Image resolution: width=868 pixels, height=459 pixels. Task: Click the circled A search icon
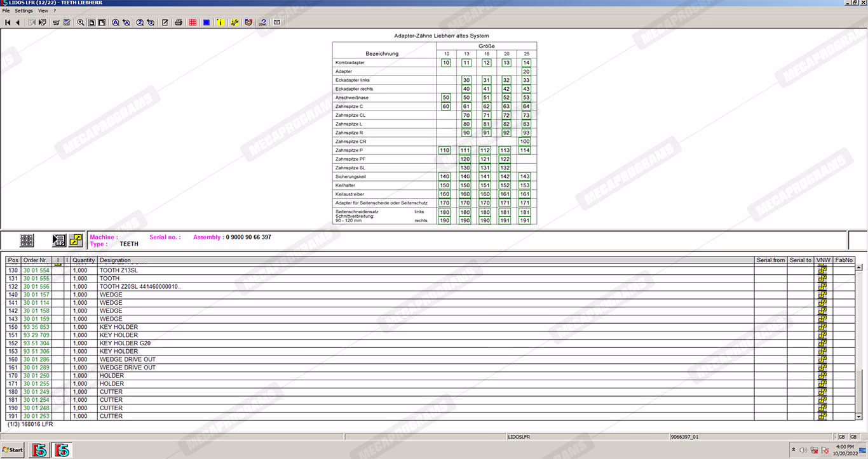[x=116, y=22]
